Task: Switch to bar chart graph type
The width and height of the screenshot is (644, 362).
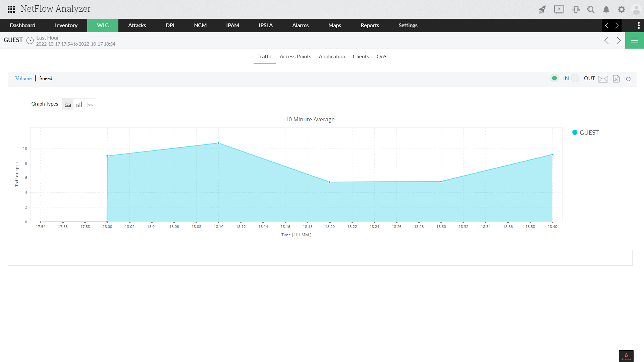Action: point(79,104)
